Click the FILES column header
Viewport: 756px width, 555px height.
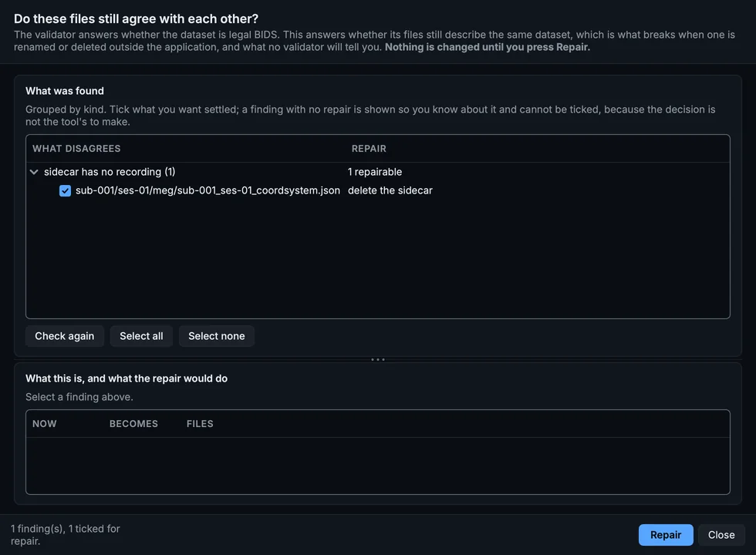(200, 423)
